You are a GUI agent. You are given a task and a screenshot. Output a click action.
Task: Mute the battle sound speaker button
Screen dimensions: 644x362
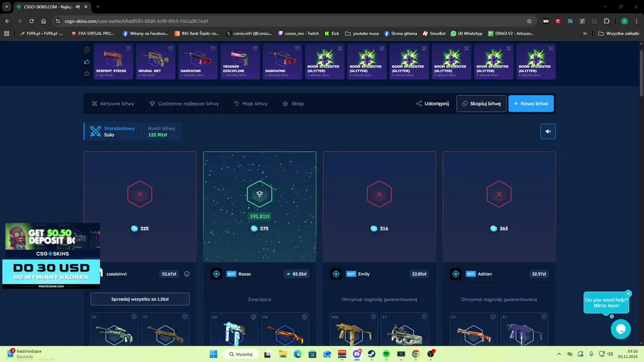coord(548,131)
